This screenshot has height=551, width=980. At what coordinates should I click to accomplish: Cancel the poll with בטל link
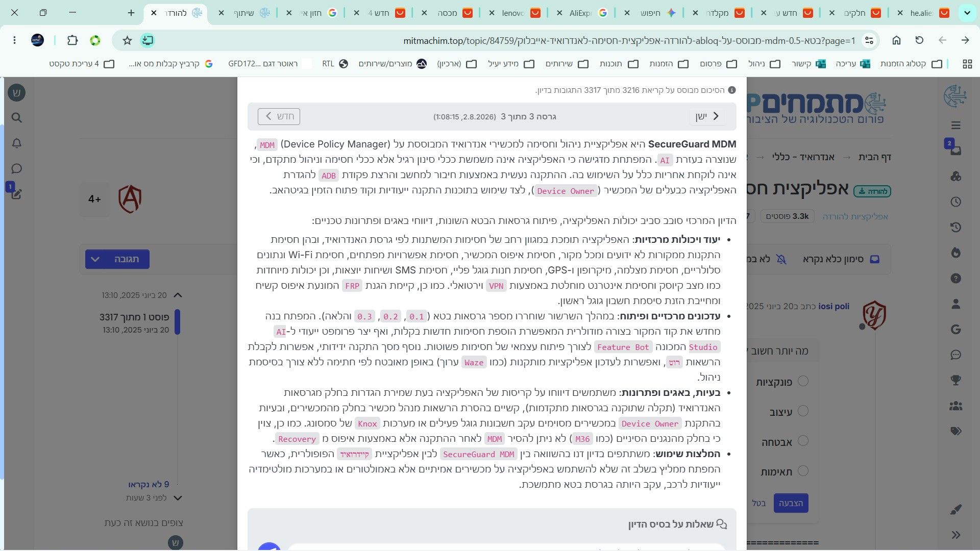click(759, 503)
